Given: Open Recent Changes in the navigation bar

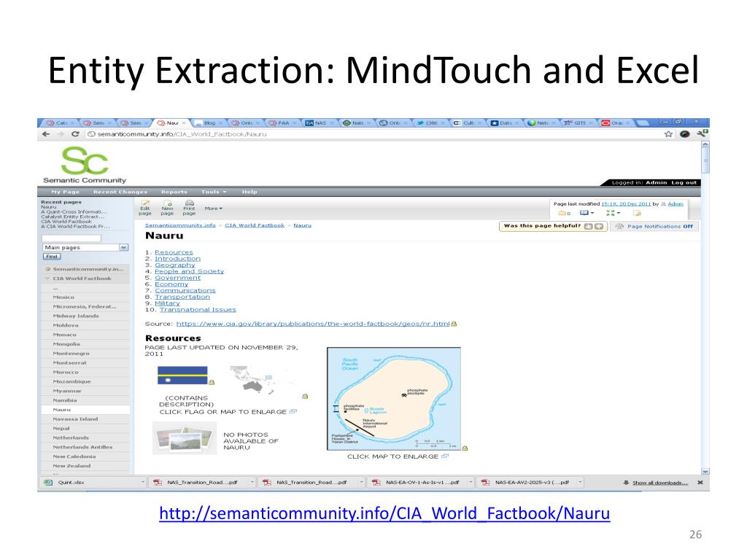Looking at the screenshot, I should tap(120, 192).
